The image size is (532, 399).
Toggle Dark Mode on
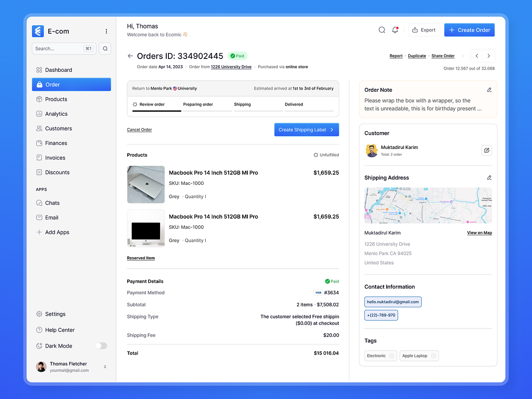[x=101, y=346]
